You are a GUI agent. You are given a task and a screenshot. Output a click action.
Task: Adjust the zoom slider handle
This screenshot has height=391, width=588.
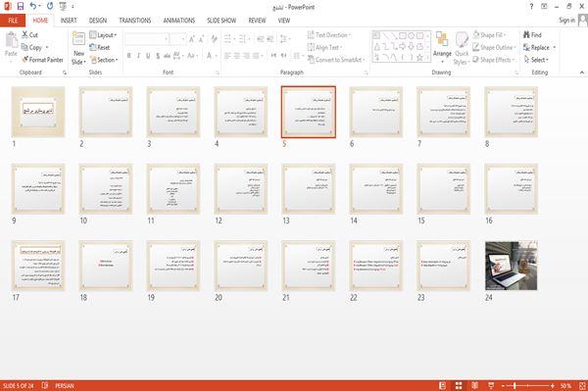point(514,385)
